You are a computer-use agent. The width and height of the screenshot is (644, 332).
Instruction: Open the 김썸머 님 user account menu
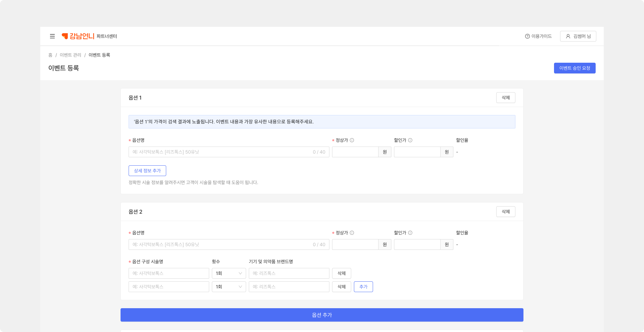(578, 36)
